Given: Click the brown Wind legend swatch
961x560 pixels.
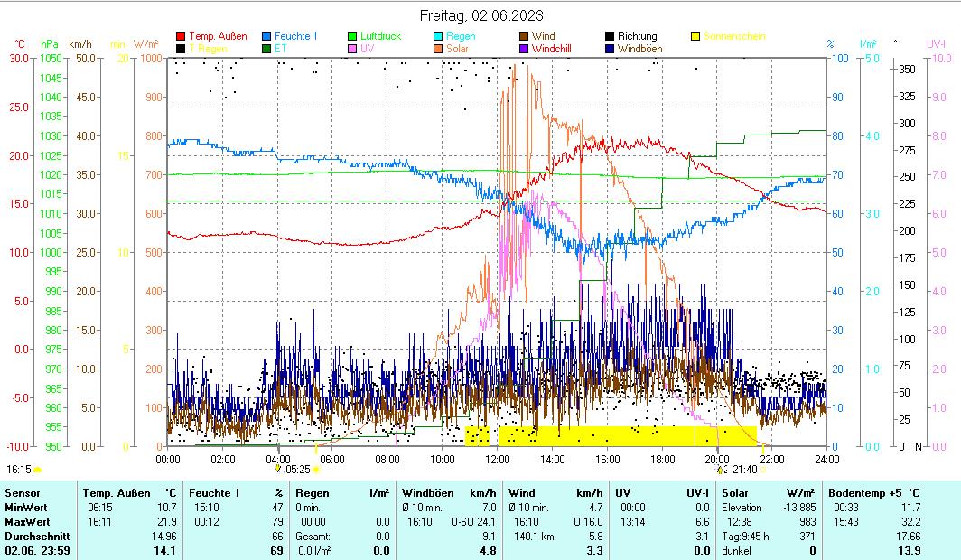Looking at the screenshot, I should tap(524, 36).
